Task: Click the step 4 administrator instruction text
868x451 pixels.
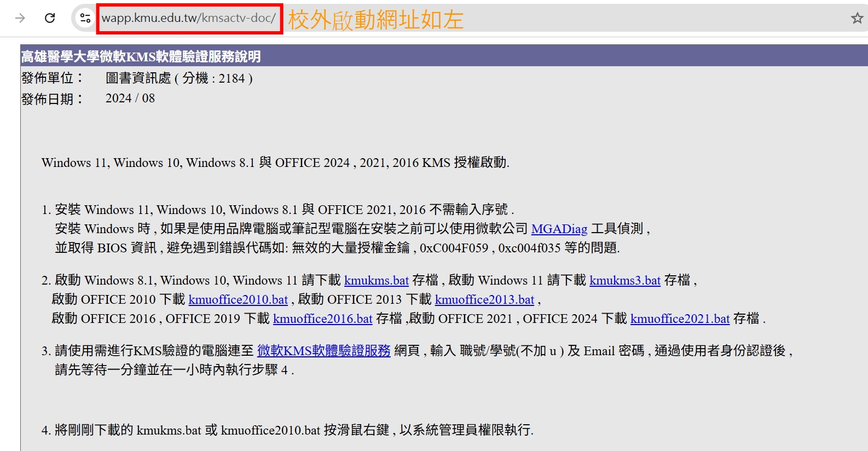Action: tap(294, 430)
